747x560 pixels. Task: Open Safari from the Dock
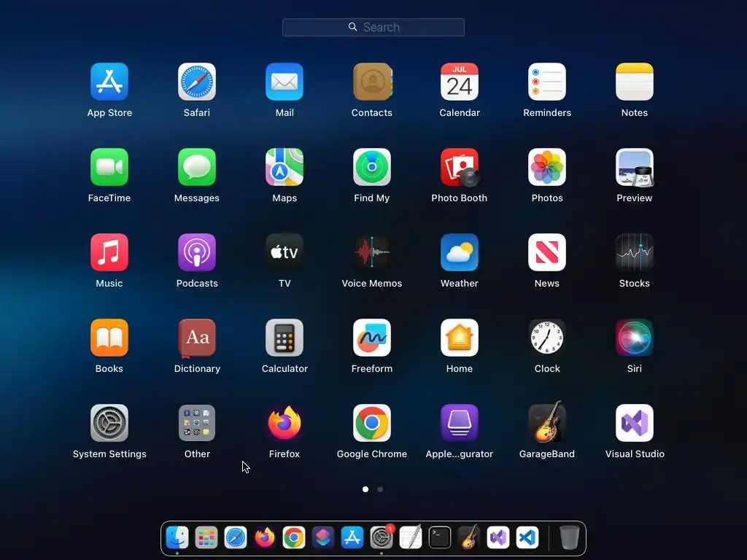point(236,537)
